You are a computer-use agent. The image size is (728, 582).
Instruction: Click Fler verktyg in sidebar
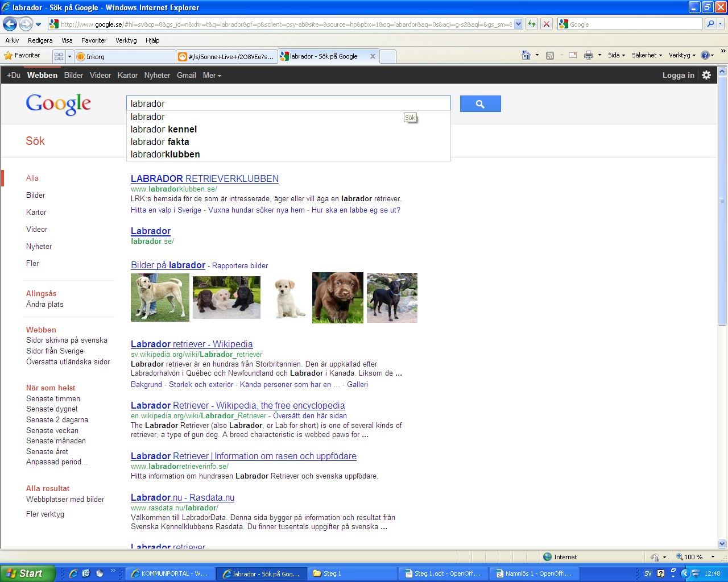[x=45, y=514]
